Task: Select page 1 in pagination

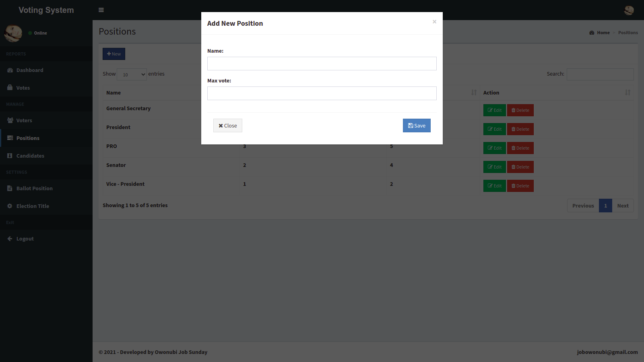Action: tap(605, 206)
